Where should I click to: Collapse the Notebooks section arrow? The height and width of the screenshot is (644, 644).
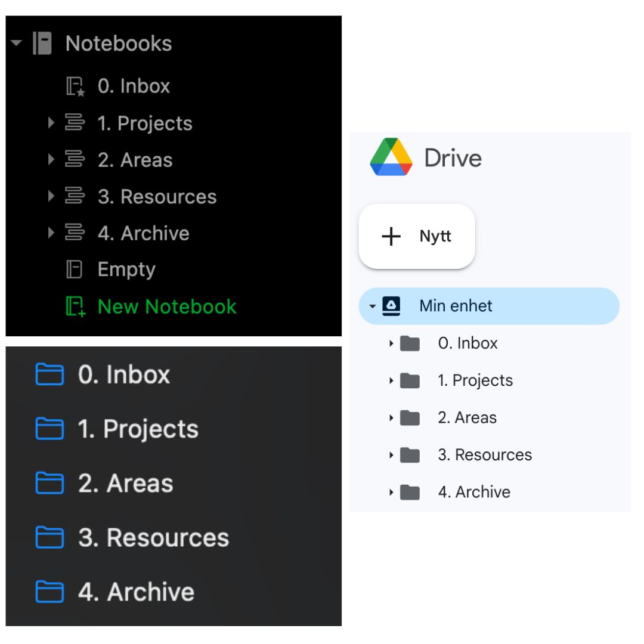(x=16, y=43)
